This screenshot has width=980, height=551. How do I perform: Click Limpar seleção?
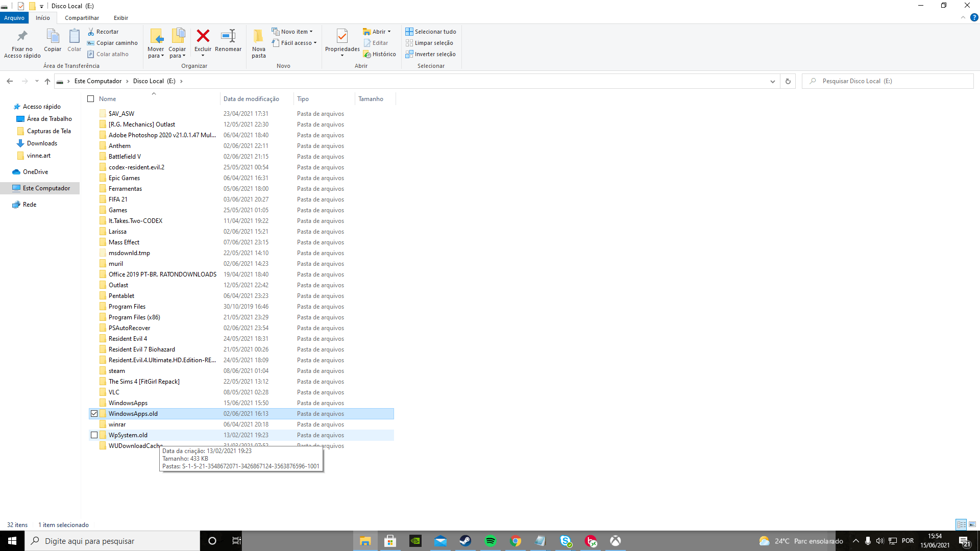429,43
